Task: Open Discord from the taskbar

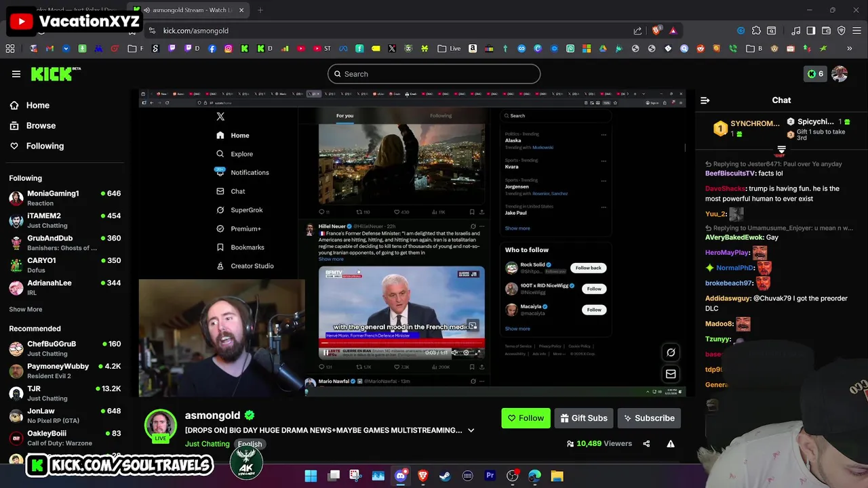Action: pyautogui.click(x=401, y=476)
